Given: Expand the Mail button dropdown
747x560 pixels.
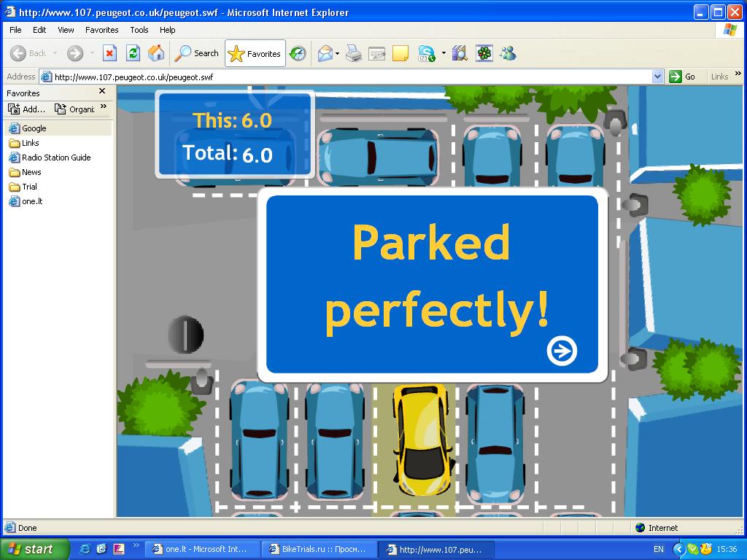Looking at the screenshot, I should 337,54.
